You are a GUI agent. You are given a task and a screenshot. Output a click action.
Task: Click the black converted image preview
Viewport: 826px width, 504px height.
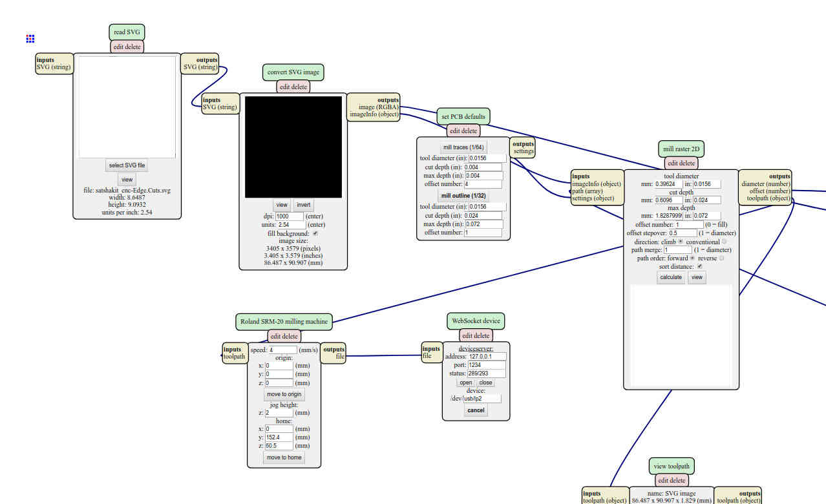[x=293, y=147]
